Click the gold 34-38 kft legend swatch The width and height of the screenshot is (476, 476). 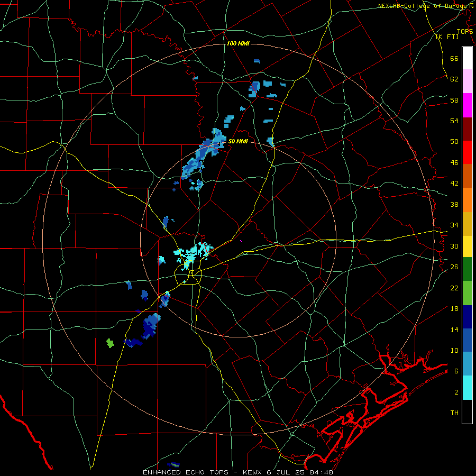[x=467, y=224]
